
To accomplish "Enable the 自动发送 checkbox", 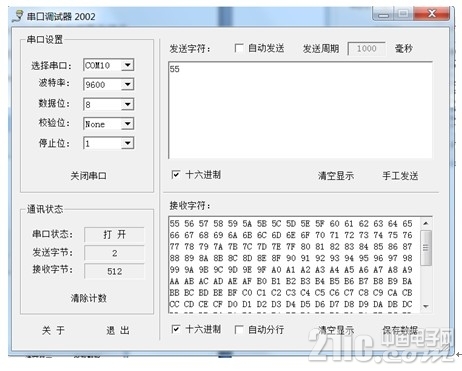I will pyautogui.click(x=239, y=48).
